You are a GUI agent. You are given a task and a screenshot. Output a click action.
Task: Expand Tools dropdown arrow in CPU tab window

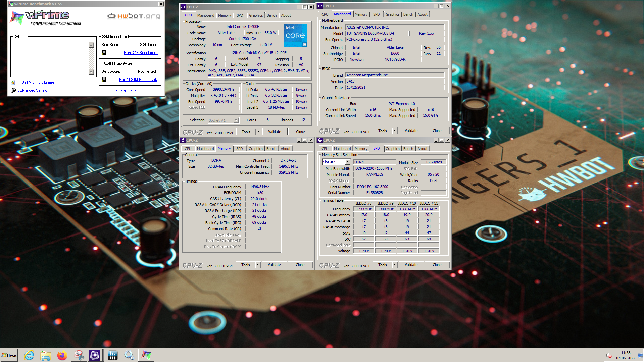coord(258,132)
